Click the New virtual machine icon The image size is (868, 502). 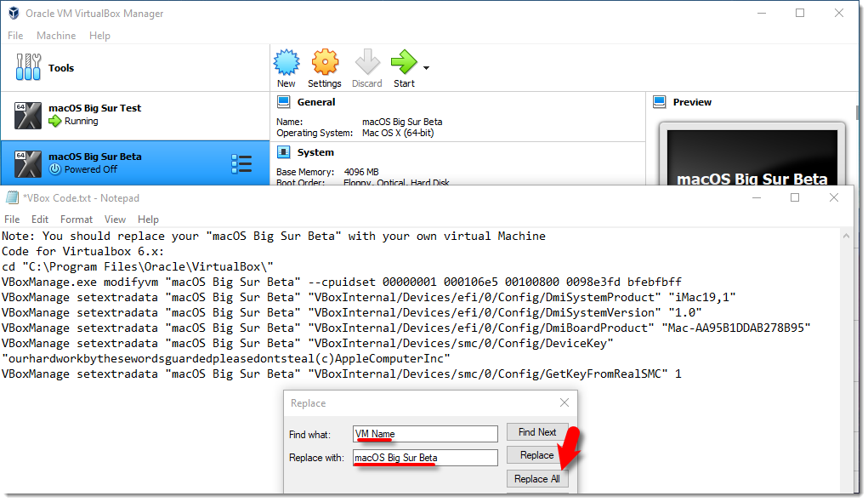[x=286, y=62]
